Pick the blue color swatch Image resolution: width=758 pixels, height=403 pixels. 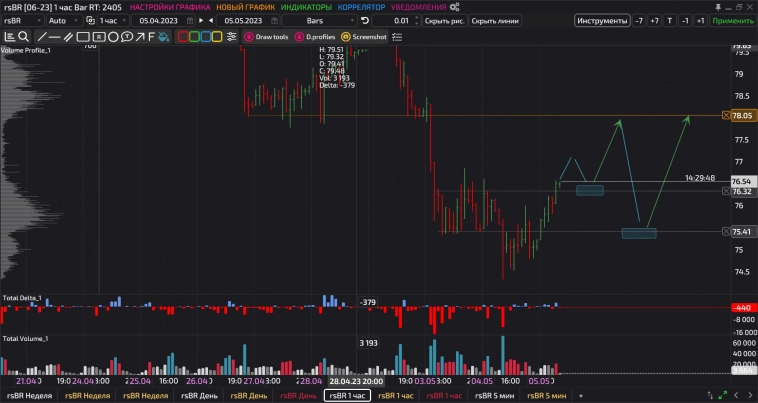coord(205,37)
